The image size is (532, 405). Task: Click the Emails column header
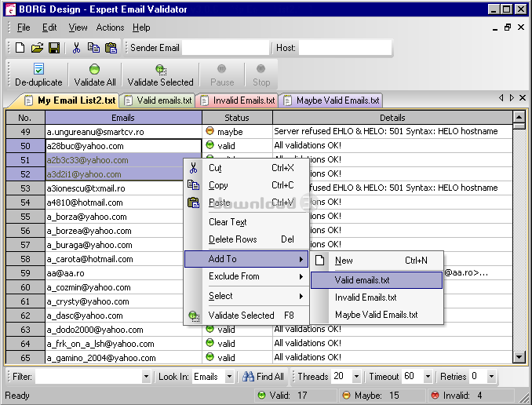point(123,118)
